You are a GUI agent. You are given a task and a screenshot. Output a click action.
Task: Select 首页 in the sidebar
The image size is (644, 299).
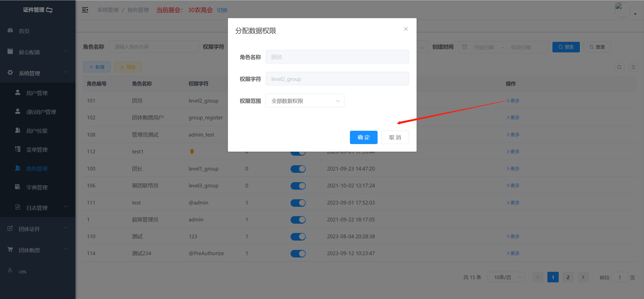24,31
